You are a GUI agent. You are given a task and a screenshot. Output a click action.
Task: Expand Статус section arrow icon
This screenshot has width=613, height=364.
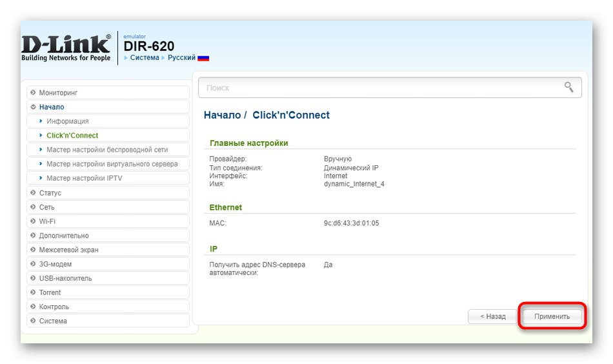click(x=33, y=193)
